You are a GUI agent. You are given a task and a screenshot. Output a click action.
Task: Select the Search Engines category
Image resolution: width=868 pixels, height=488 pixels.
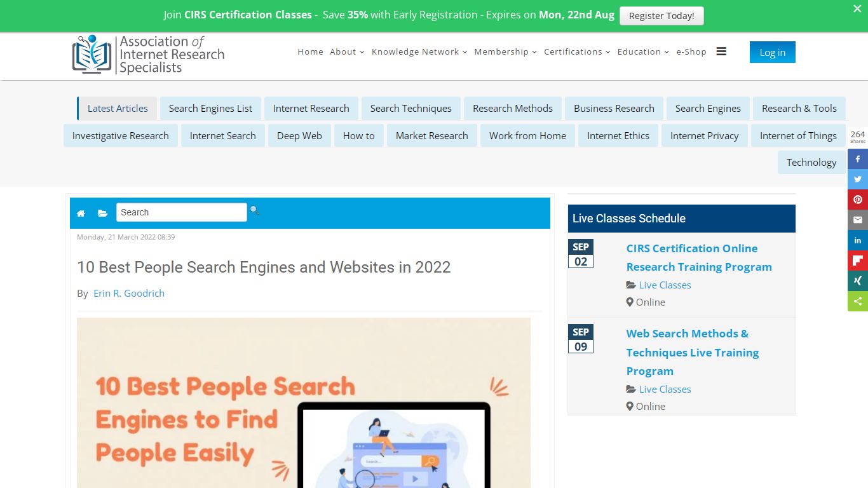(708, 109)
